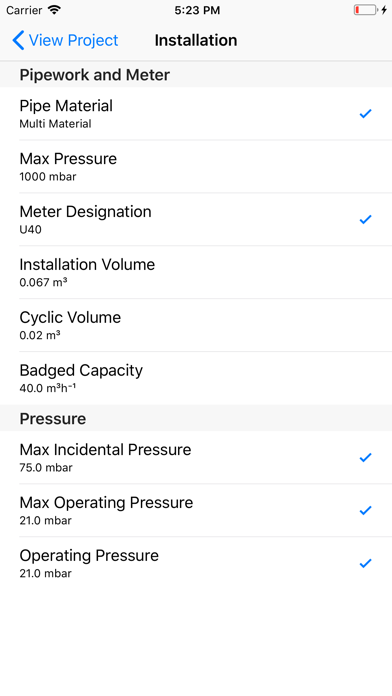Open the Badged Capacity row
This screenshot has height=696, width=392.
click(x=196, y=378)
